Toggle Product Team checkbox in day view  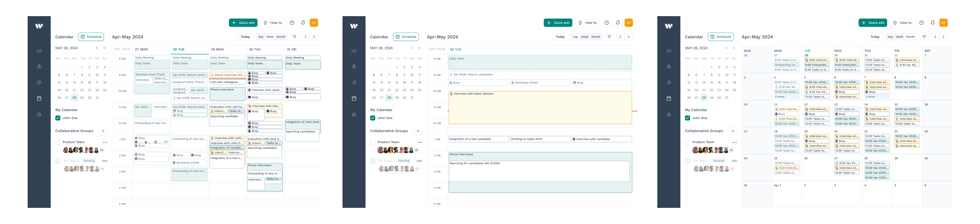[x=373, y=143]
